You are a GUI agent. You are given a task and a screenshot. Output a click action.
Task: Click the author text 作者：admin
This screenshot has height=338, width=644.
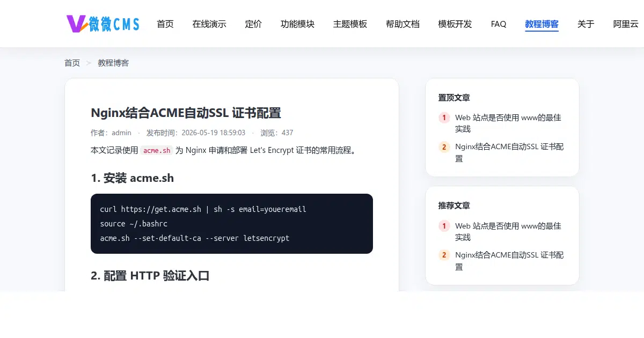(111, 133)
